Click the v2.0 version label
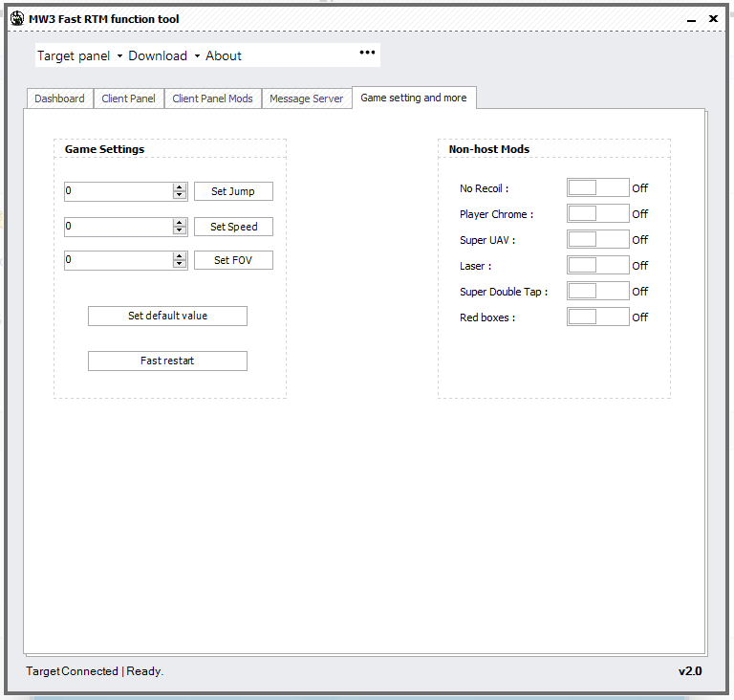Viewport: 734px width, 700px height. coord(690,671)
